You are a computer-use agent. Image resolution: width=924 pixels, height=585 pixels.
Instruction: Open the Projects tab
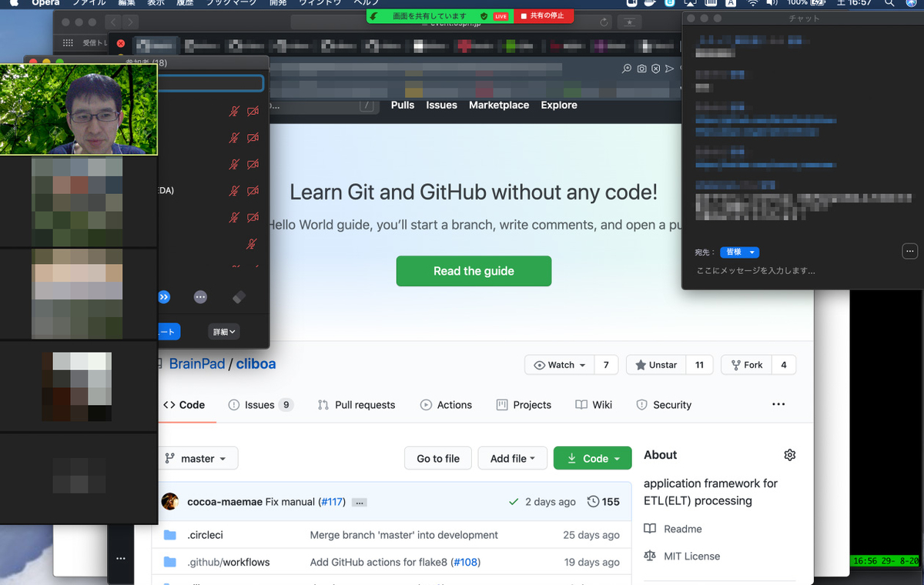524,405
